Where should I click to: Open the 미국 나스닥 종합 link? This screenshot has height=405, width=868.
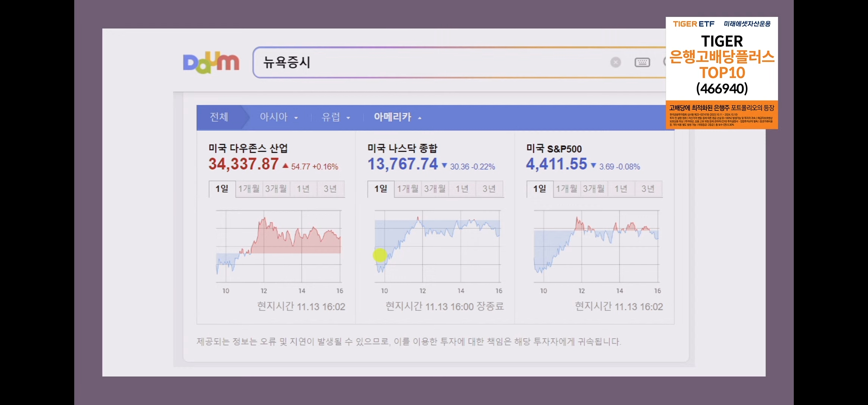(x=402, y=148)
